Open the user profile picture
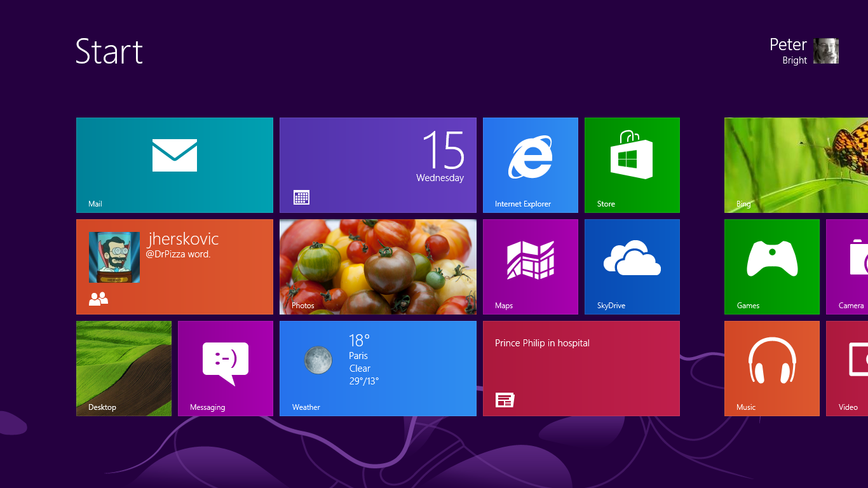 826,51
